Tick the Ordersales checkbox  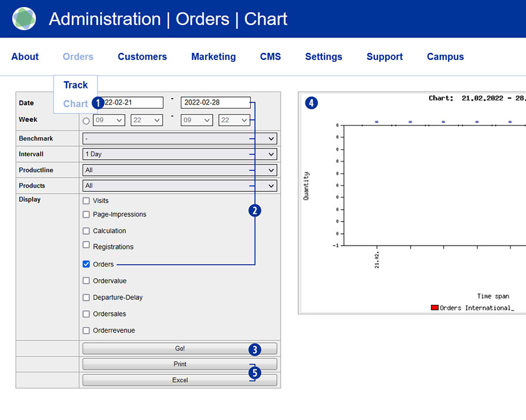point(87,314)
